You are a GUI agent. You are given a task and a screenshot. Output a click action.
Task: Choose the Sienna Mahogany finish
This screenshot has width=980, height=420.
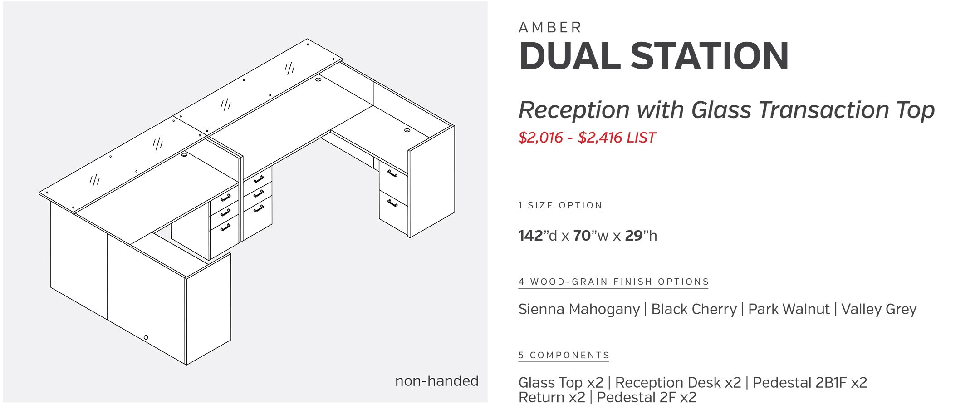click(578, 309)
